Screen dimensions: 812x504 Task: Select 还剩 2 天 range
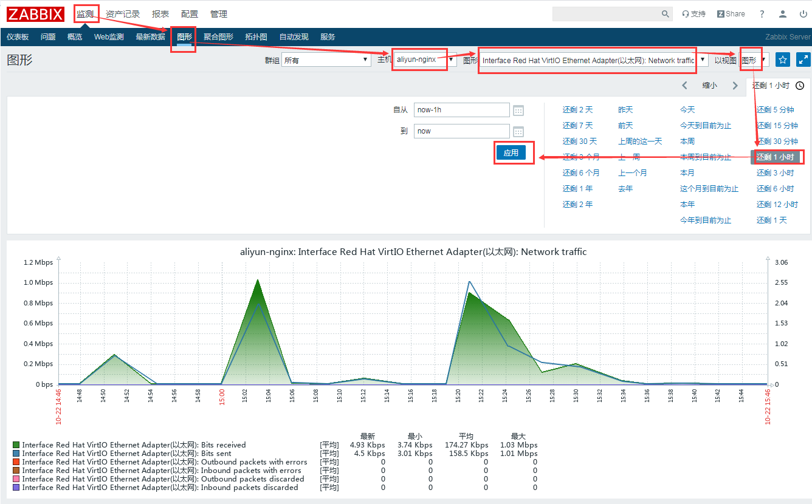(577, 110)
